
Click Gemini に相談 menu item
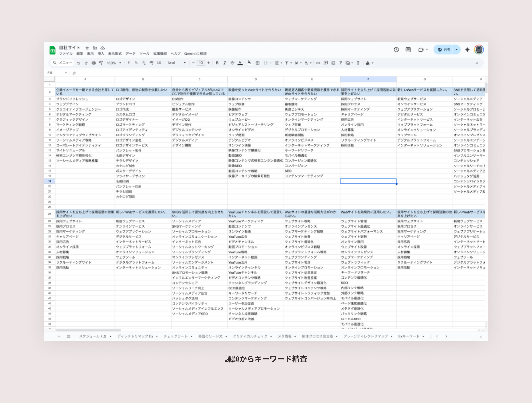point(195,54)
